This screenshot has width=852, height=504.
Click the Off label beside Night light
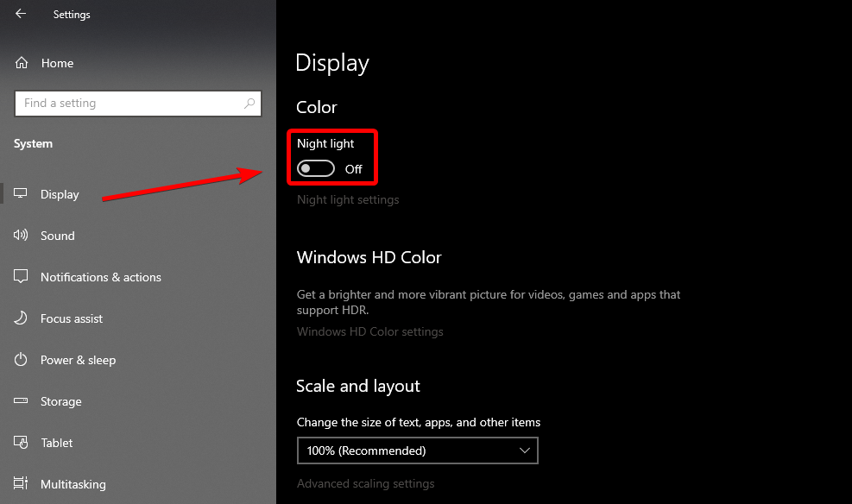click(353, 169)
